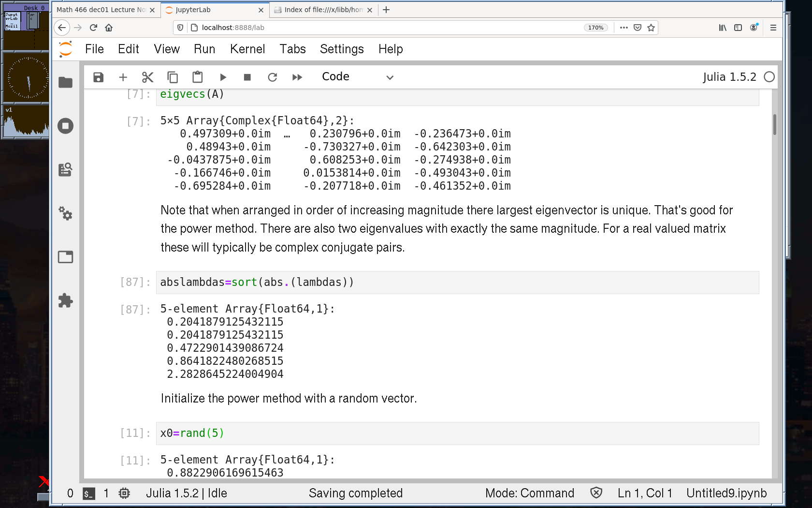This screenshot has width=812, height=508.
Task: Click the Save notebook icon
Action: 98,77
